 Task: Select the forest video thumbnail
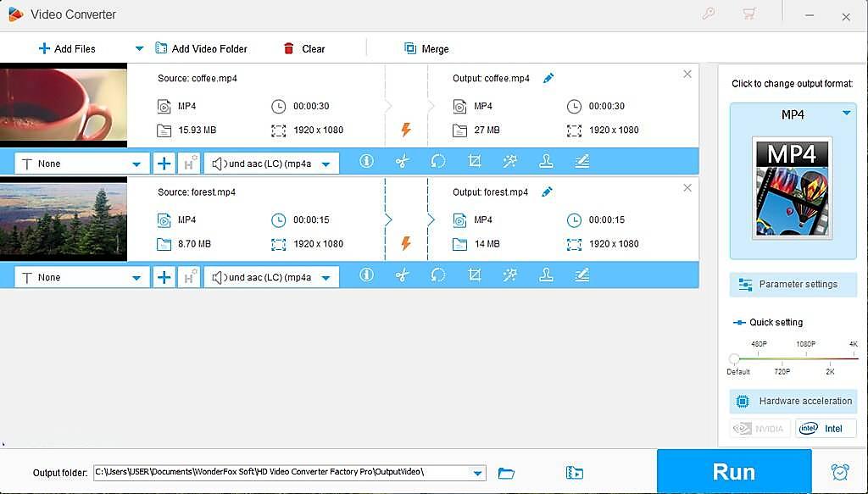tap(64, 219)
